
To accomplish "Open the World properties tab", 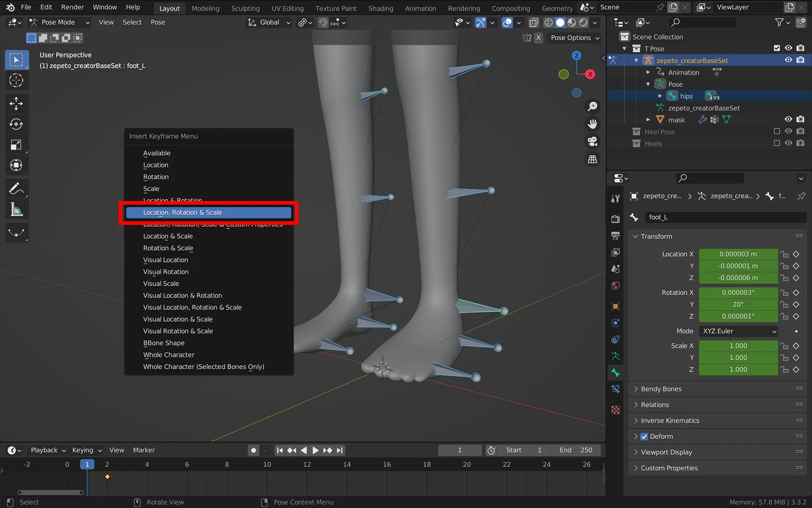I will point(615,286).
